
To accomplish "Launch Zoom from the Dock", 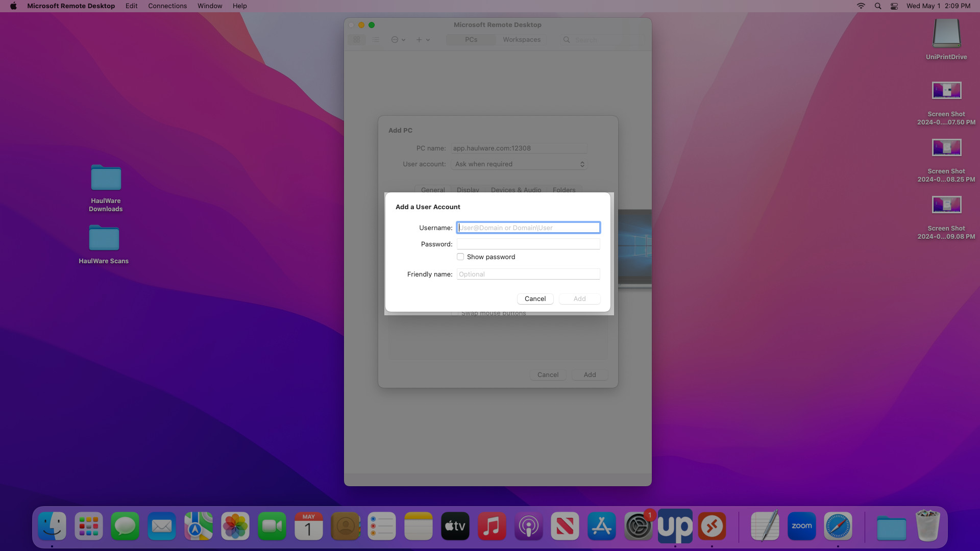I will (801, 526).
